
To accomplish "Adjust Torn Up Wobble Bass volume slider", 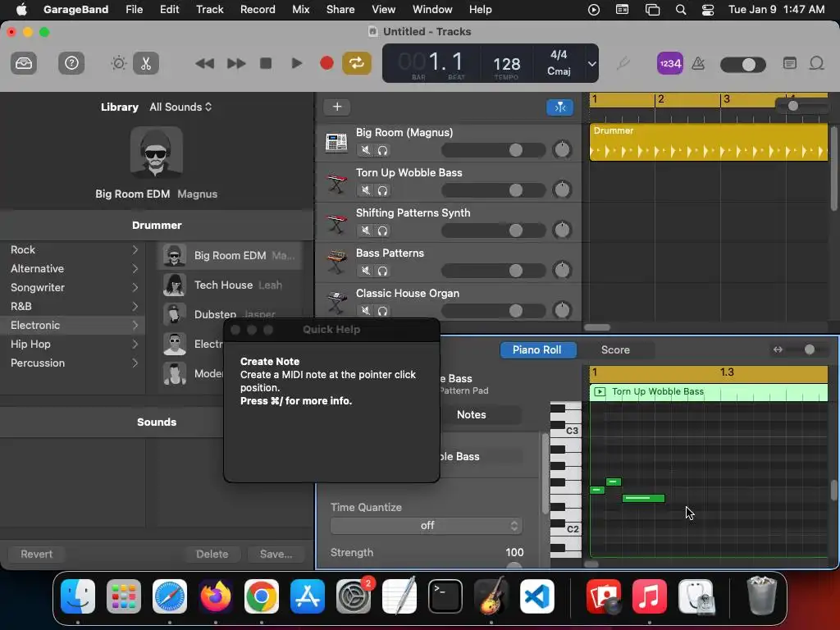I will tap(493, 190).
